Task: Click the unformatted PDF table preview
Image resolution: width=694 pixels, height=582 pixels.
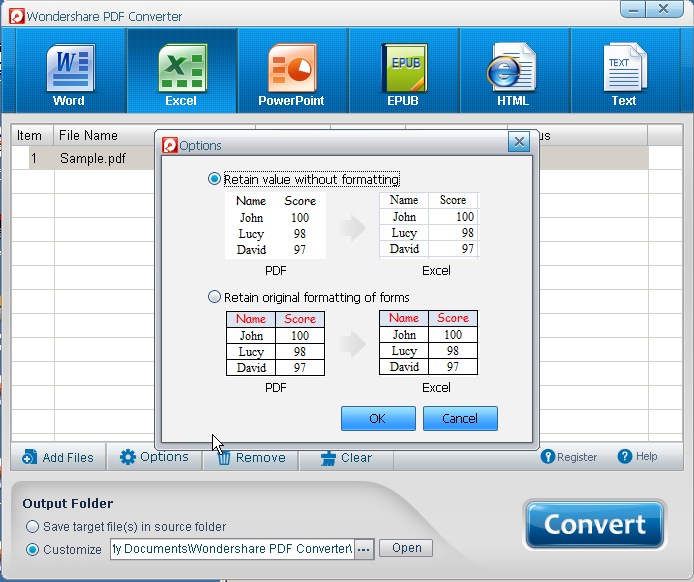Action: click(x=275, y=225)
